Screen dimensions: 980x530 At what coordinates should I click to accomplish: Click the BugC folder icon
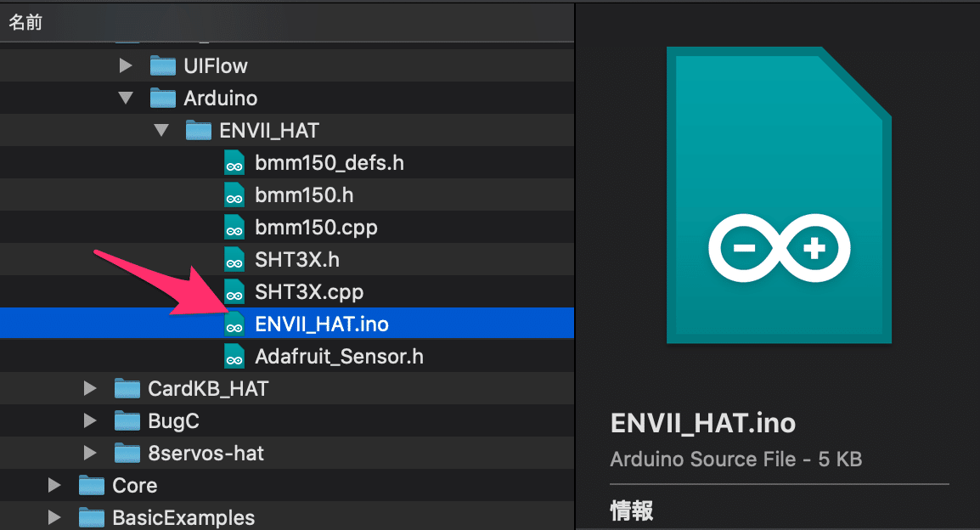pos(127,420)
